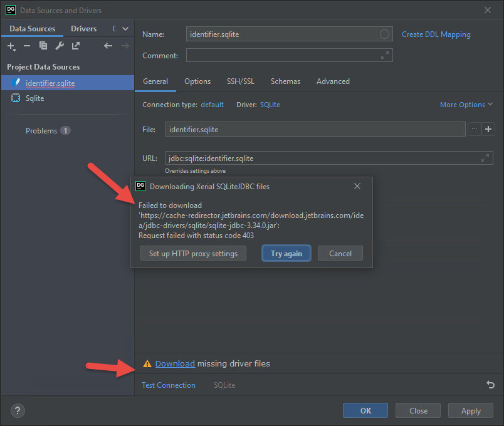Duplicate the selected data source
Image resolution: width=504 pixels, height=426 pixels.
pos(43,46)
